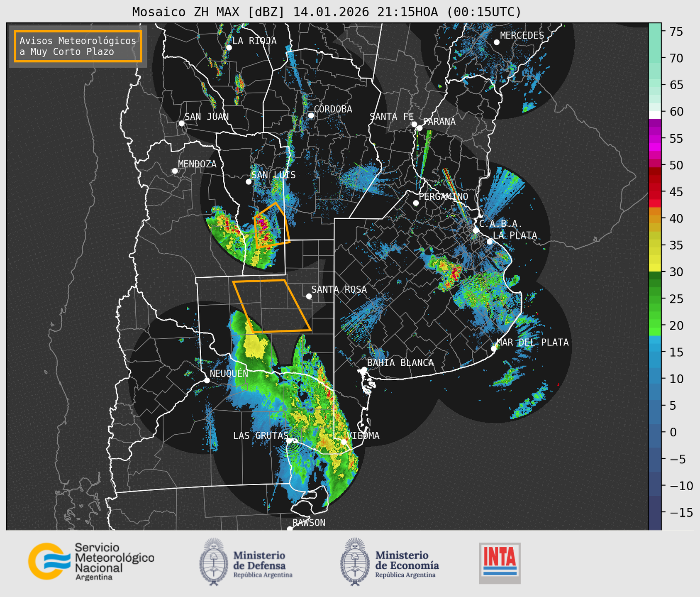The width and height of the screenshot is (700, 597).
Task: Click the CÓRDOBA city label
Action: coord(333,109)
